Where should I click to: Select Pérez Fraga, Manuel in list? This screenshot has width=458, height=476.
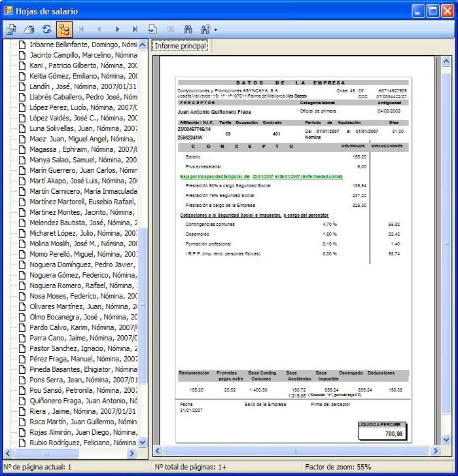[83, 359]
